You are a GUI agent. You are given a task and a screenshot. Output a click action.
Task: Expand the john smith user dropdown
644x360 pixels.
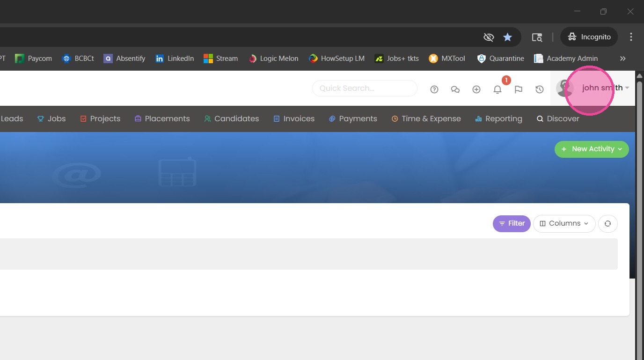[x=606, y=88]
